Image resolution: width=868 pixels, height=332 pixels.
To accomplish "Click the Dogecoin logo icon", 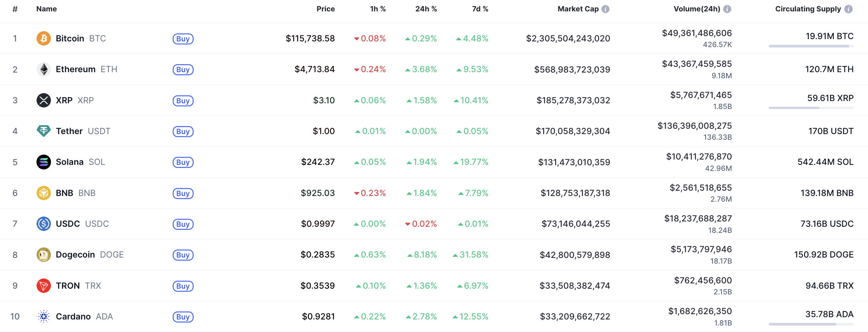I will pos(44,255).
